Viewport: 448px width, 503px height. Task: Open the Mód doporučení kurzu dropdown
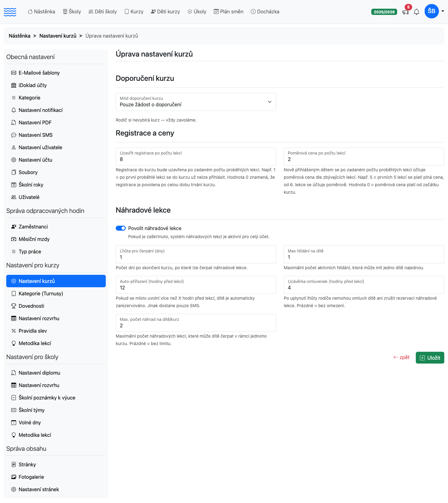pos(196,102)
